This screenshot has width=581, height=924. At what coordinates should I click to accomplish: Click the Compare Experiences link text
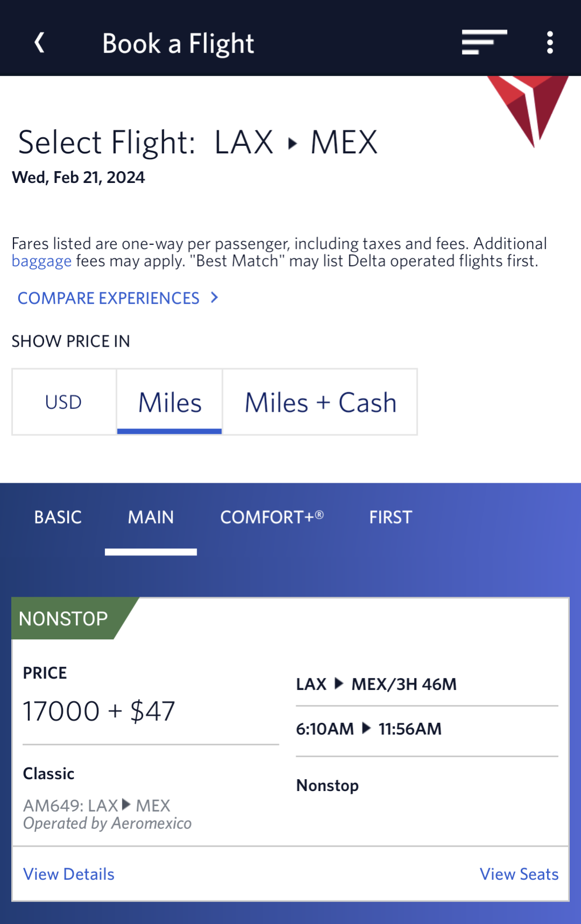point(109,298)
